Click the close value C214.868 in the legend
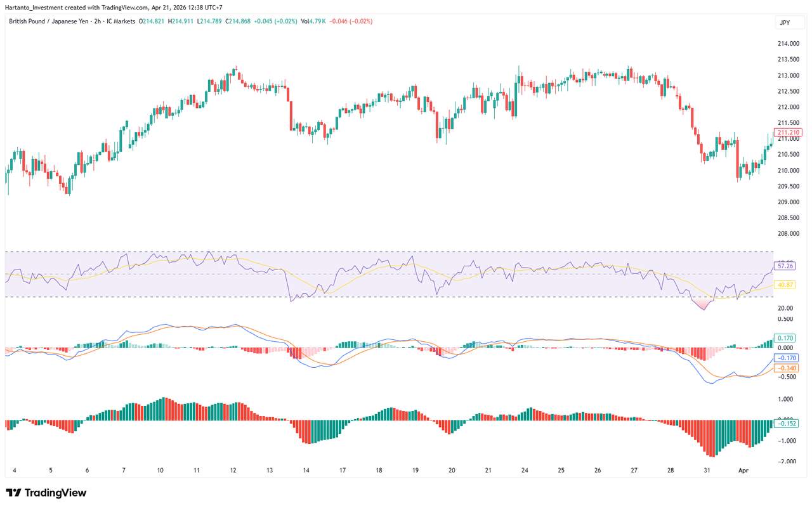 pos(237,21)
